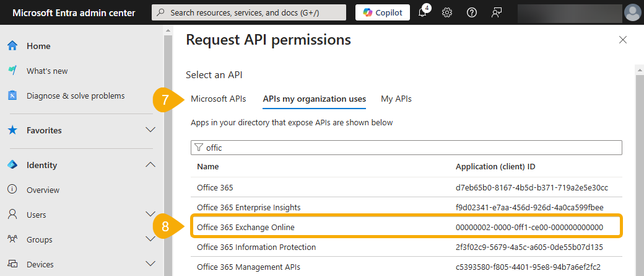Image resolution: width=644 pixels, height=276 pixels.
Task: Switch to the My APIs tab
Action: 396,99
